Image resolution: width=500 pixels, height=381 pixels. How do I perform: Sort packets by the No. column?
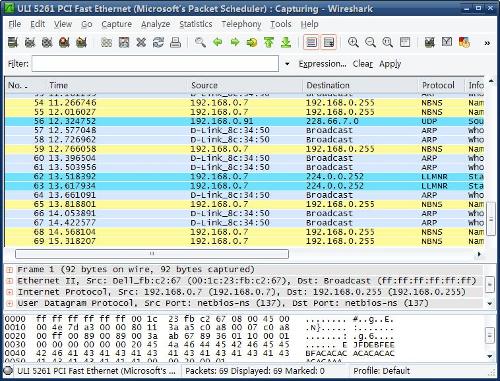[25, 85]
